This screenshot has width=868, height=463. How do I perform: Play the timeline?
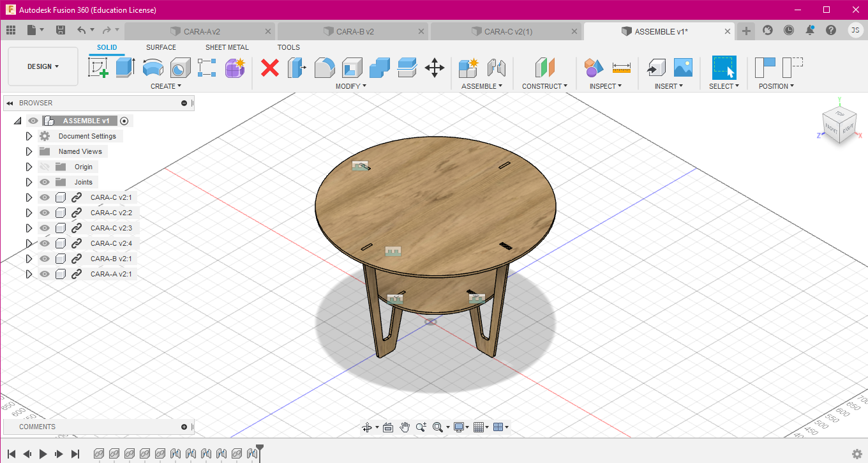click(x=43, y=454)
